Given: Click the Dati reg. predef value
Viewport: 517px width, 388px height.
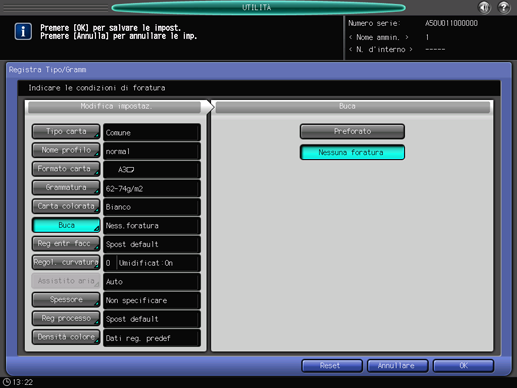Looking at the screenshot, I should pyautogui.click(x=152, y=338).
